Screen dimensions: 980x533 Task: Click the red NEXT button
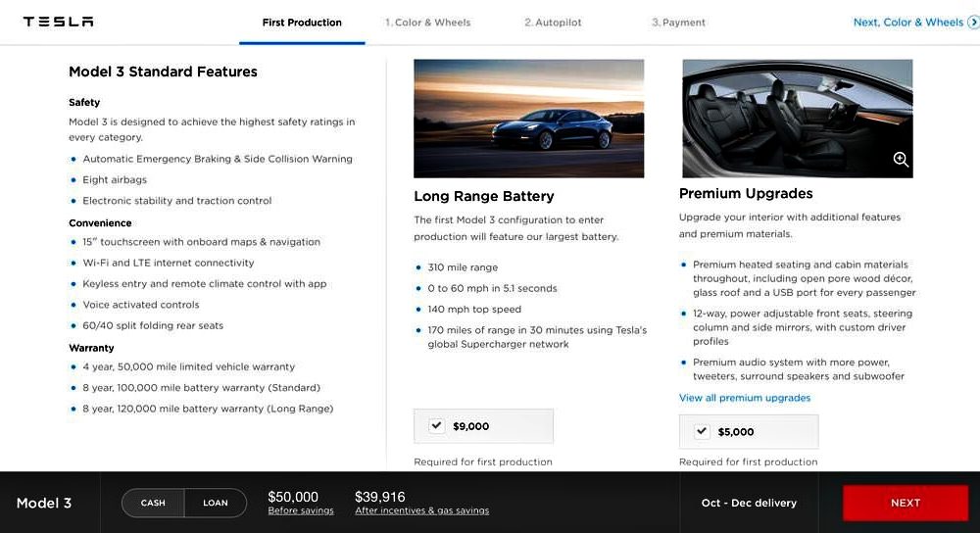tap(905, 503)
